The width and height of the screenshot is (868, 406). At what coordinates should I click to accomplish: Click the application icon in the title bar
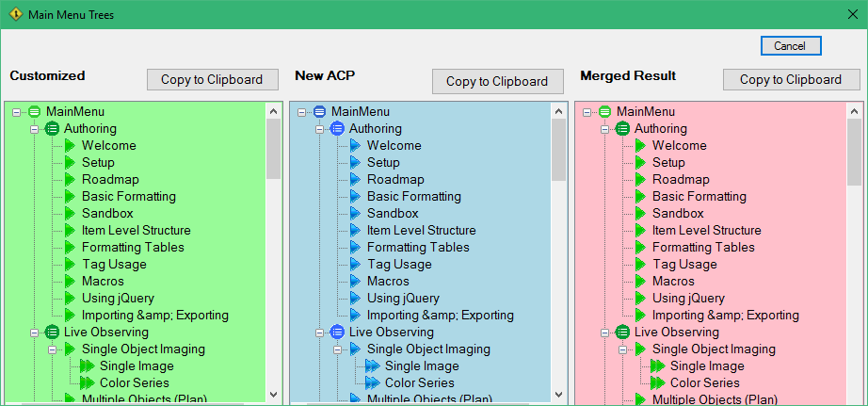click(x=17, y=14)
